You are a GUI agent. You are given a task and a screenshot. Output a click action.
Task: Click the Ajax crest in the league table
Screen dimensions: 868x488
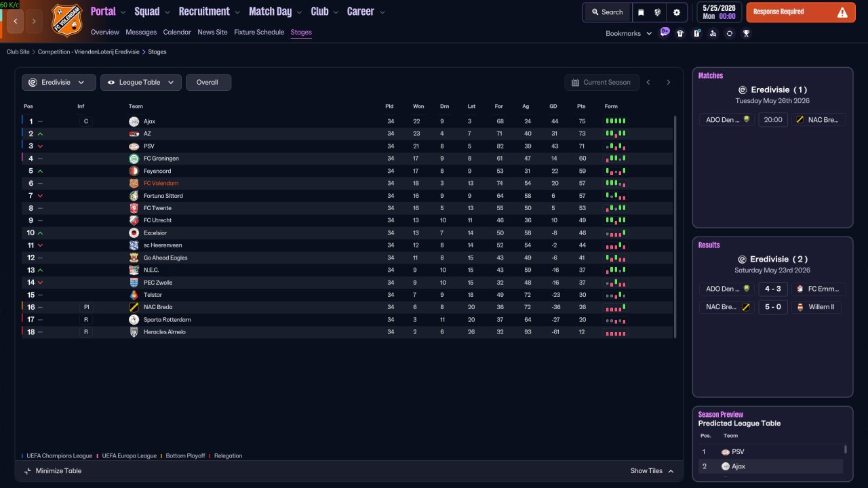tap(134, 121)
